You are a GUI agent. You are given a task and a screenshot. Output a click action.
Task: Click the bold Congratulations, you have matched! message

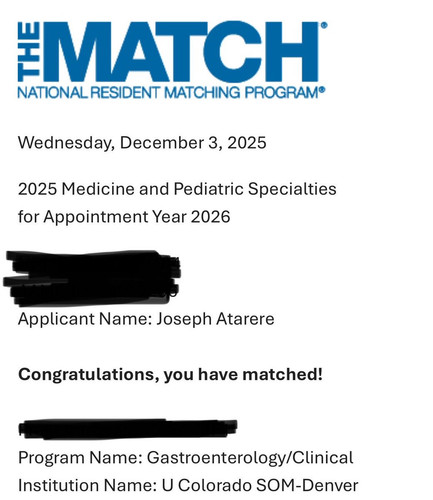coord(170,374)
